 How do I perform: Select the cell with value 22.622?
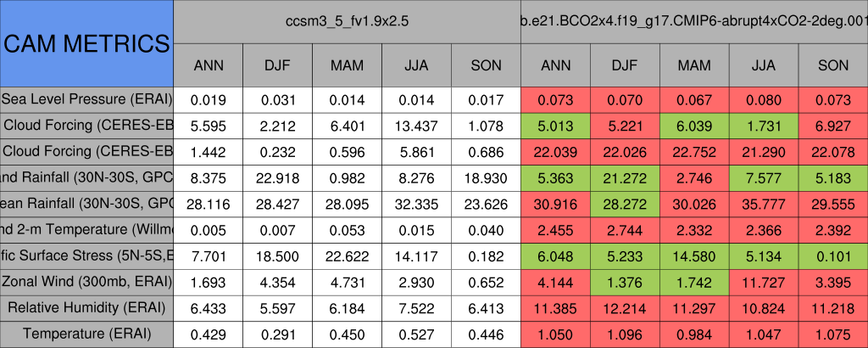click(347, 255)
